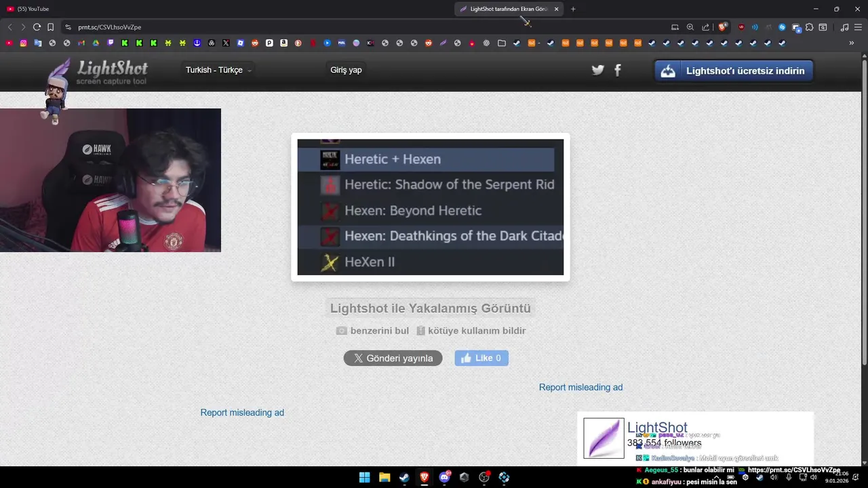Open the browser hamburger main menu
Screen dimensions: 868x488
click(858, 27)
